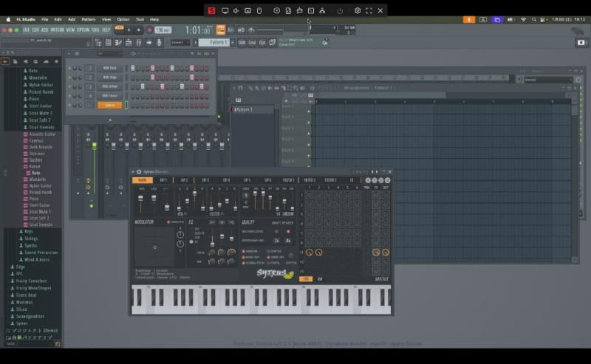Viewport: 591px width, 364px height.
Task: Mute the Sytrus channel via its green LED
Action: 69,106
